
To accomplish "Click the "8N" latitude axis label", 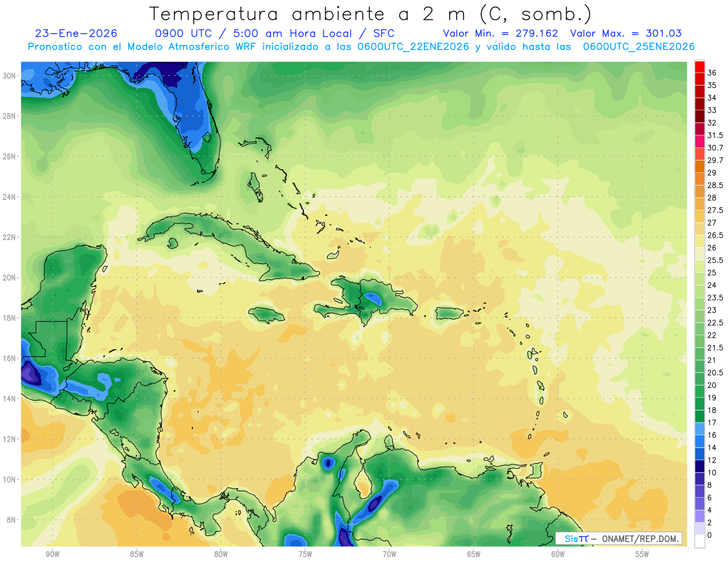I will pos(12,520).
